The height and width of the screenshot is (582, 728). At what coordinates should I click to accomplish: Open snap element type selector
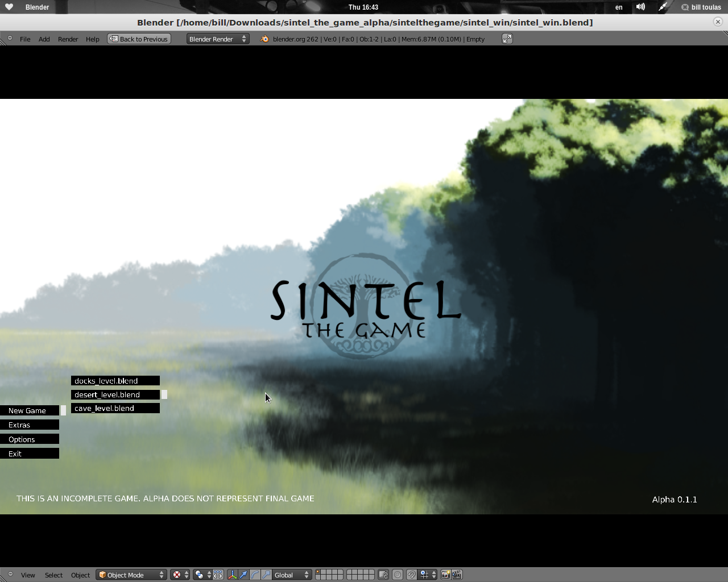point(428,575)
